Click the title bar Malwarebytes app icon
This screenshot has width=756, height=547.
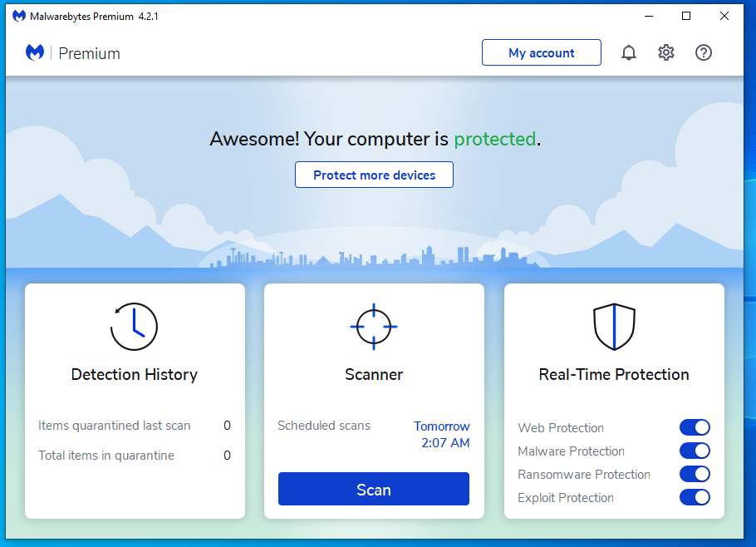[19, 17]
